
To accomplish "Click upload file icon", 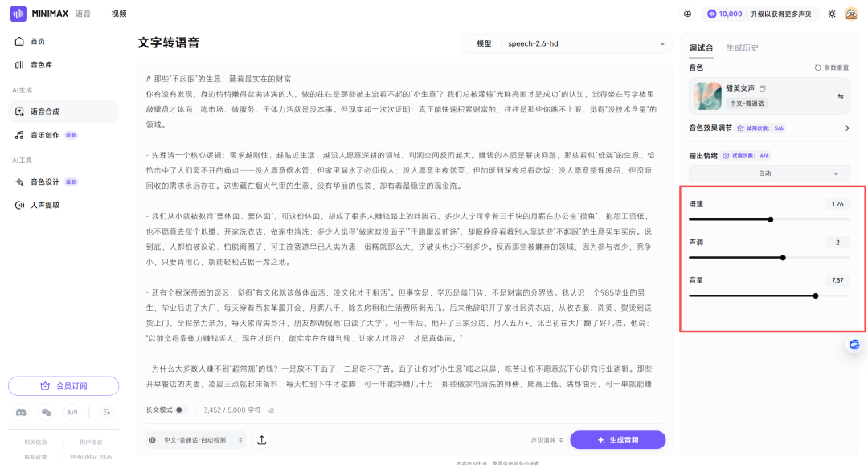I will 262,440.
